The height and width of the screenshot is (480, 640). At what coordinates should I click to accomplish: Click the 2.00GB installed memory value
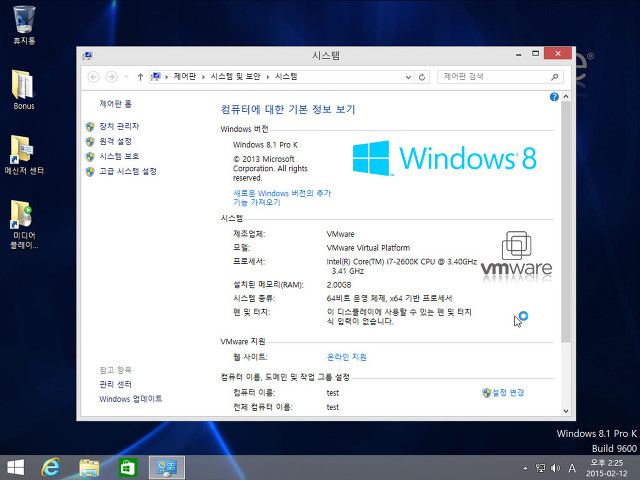[339, 285]
